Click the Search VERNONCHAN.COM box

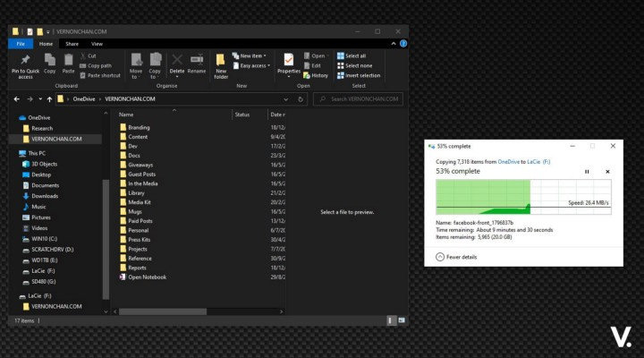click(x=358, y=99)
